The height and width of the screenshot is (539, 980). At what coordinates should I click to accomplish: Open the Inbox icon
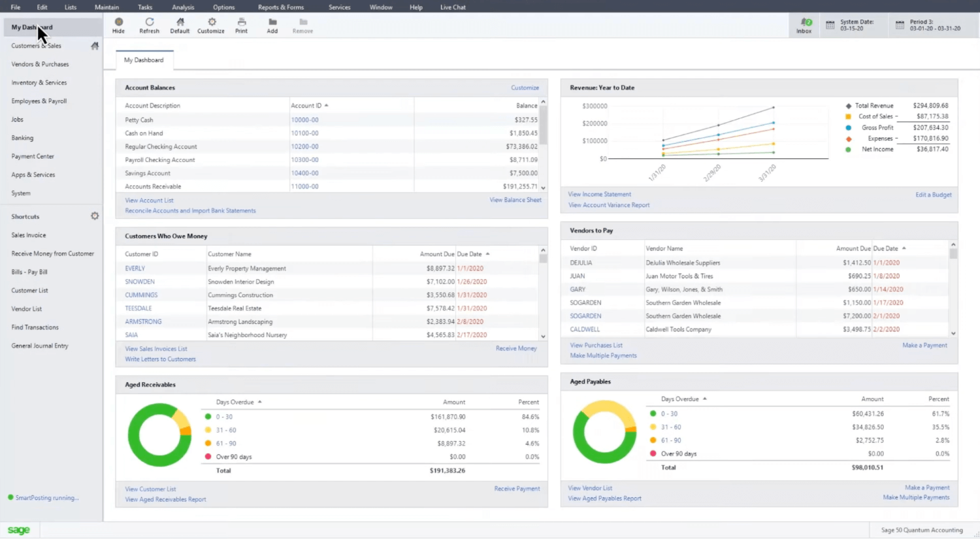point(806,22)
